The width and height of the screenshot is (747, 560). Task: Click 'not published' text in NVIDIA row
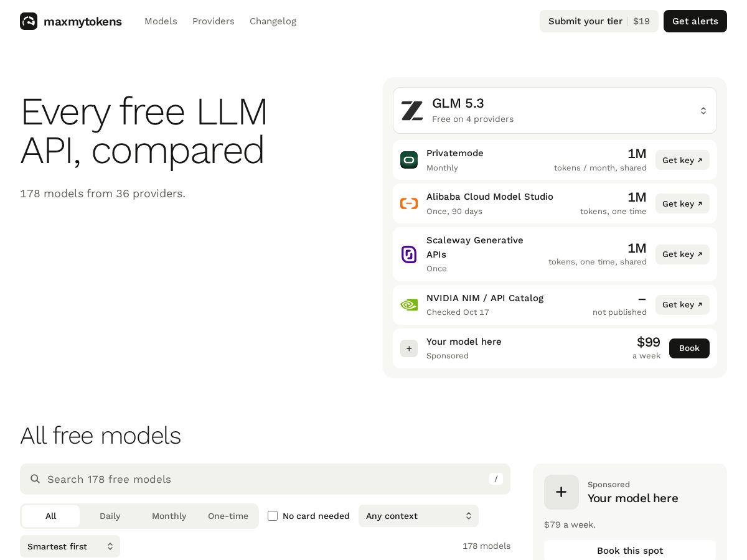point(619,312)
